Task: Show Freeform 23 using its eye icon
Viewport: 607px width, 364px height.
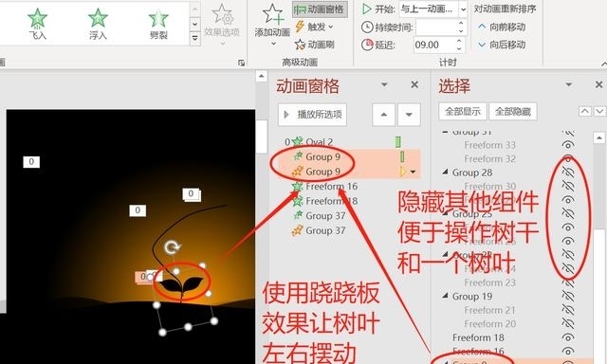Action: (x=567, y=282)
